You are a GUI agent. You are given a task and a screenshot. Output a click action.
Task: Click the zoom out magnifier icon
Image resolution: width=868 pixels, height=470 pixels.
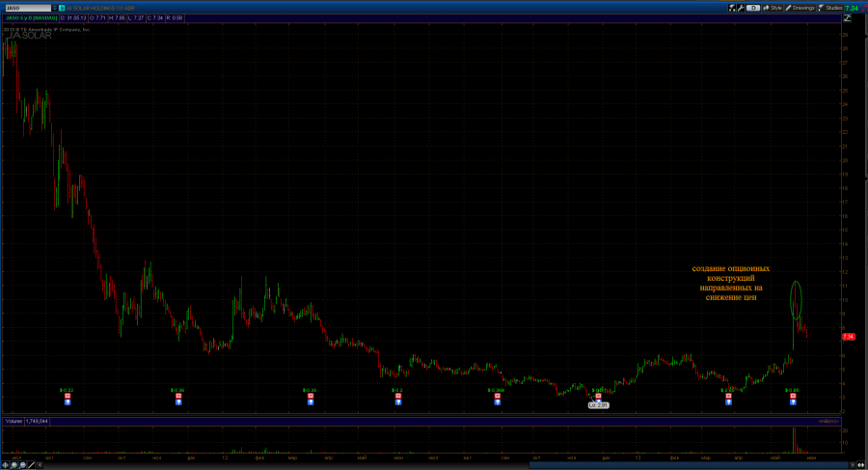[x=23, y=465]
